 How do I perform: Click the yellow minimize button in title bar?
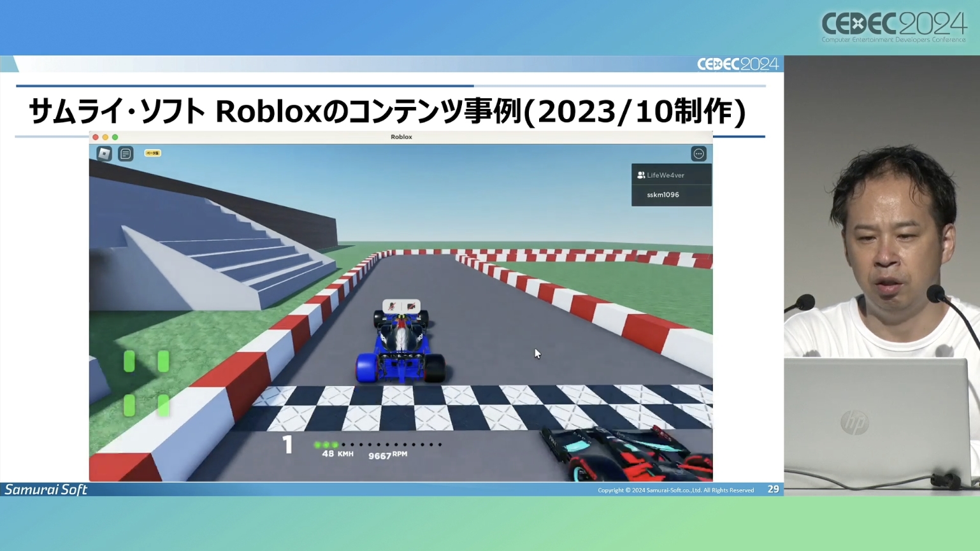click(x=105, y=137)
